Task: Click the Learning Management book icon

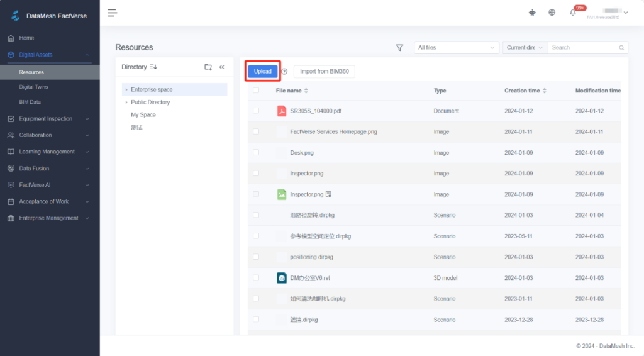Action: tap(11, 152)
